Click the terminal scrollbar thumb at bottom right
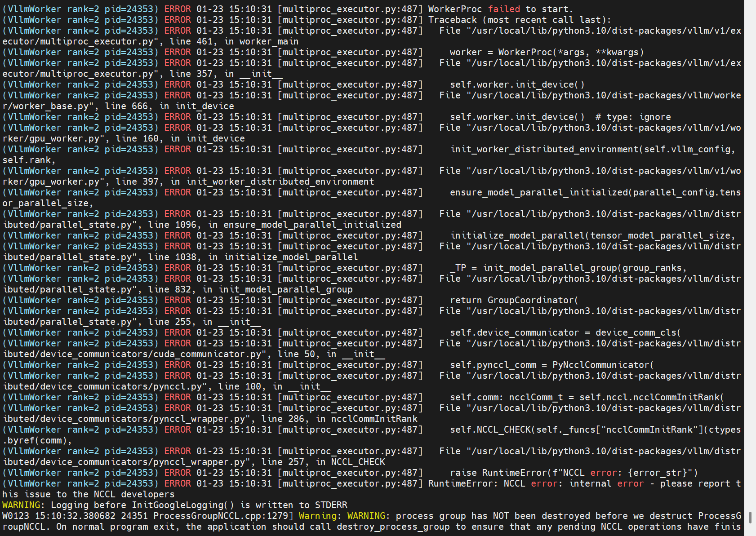Screen dimensions: 756x536 tap(750, 517)
